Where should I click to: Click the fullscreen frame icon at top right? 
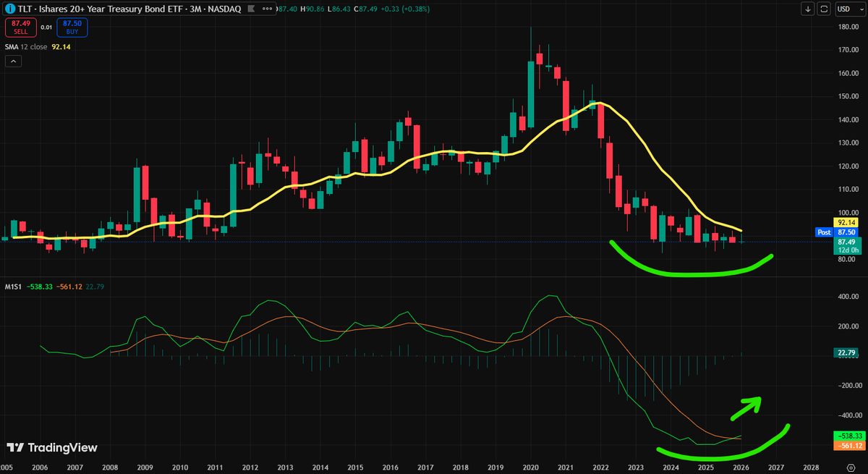[x=825, y=9]
